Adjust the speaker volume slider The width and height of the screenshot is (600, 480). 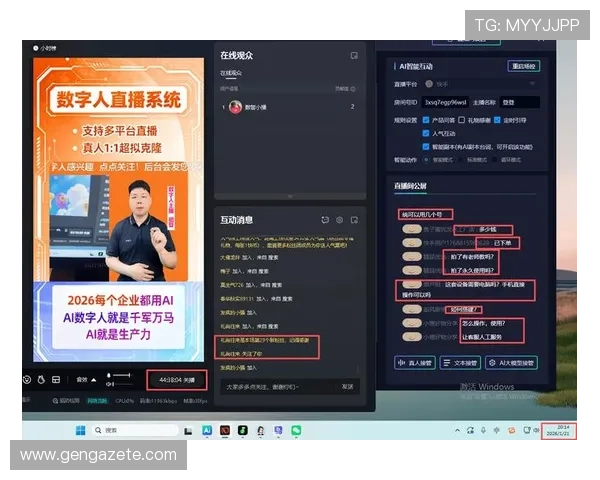pos(122,384)
